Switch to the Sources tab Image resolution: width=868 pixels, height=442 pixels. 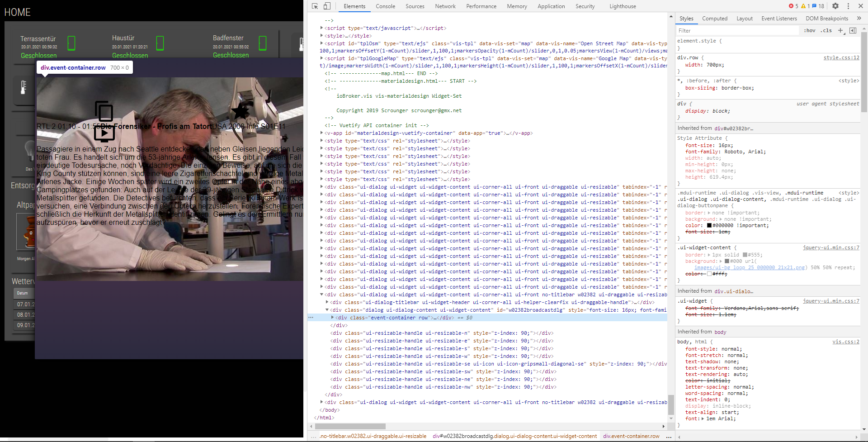415,6
